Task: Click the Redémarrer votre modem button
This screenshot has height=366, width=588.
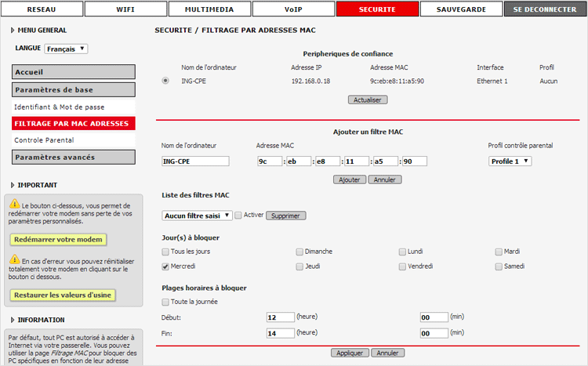Action: click(x=59, y=239)
